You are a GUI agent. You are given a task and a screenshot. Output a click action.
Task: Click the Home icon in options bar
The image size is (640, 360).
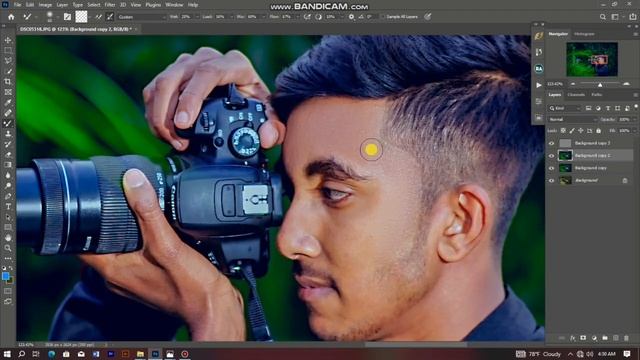pos(11,17)
